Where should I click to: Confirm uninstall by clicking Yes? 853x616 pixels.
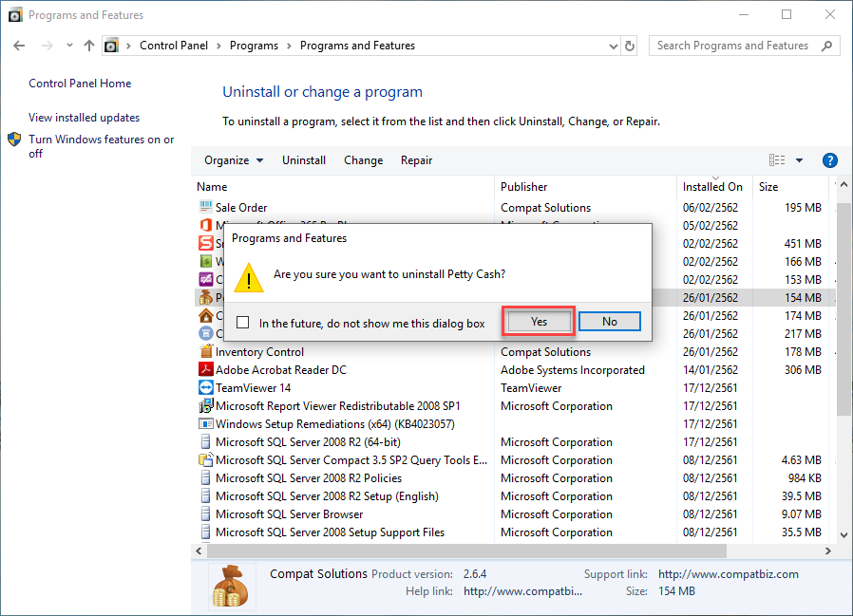click(539, 322)
